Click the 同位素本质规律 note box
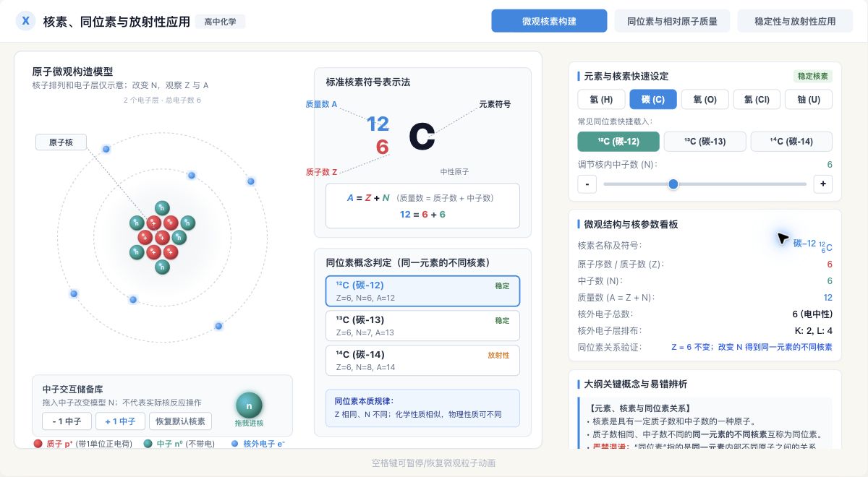This screenshot has height=477, width=868. pyautogui.click(x=422, y=408)
